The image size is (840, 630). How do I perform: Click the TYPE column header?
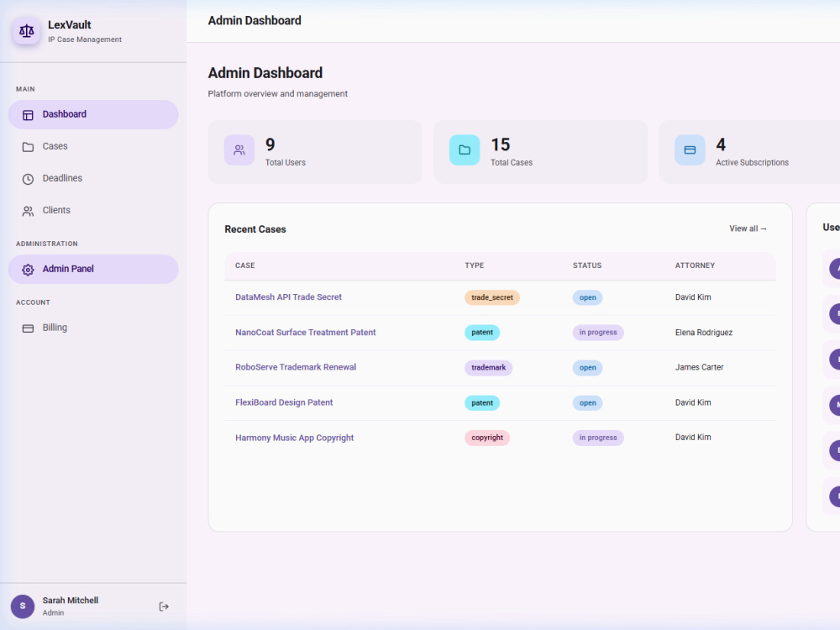pos(474,265)
